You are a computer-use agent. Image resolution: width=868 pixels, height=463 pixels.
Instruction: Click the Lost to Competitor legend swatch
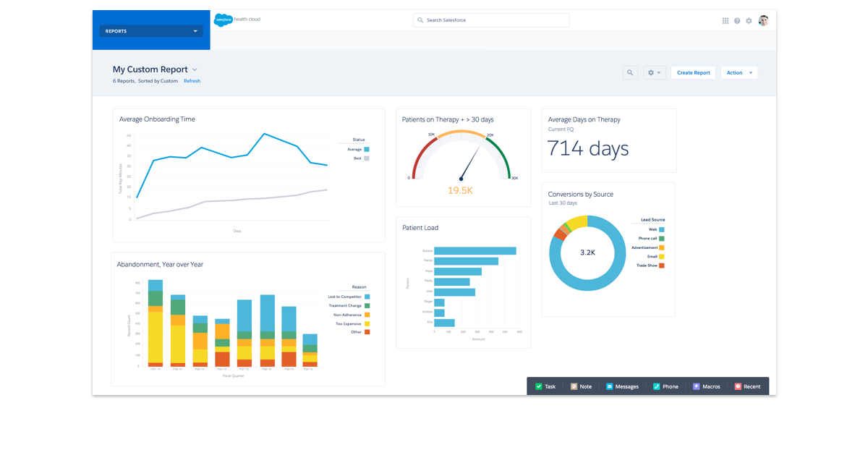367,297
